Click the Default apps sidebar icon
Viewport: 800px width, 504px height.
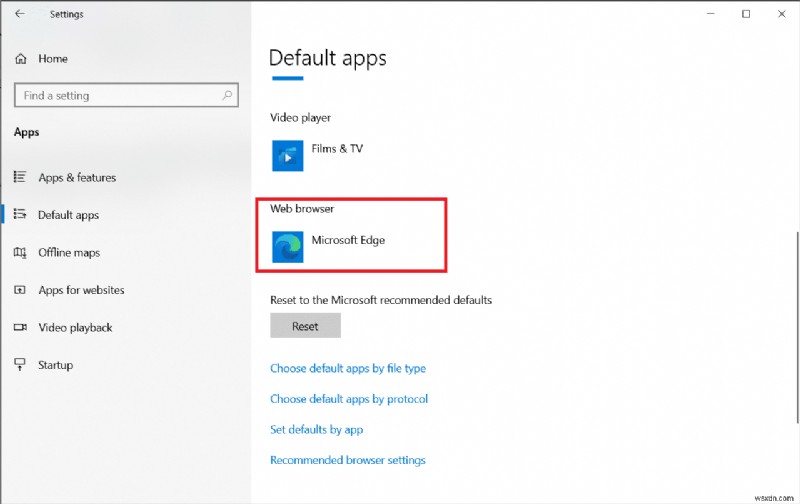click(x=20, y=215)
